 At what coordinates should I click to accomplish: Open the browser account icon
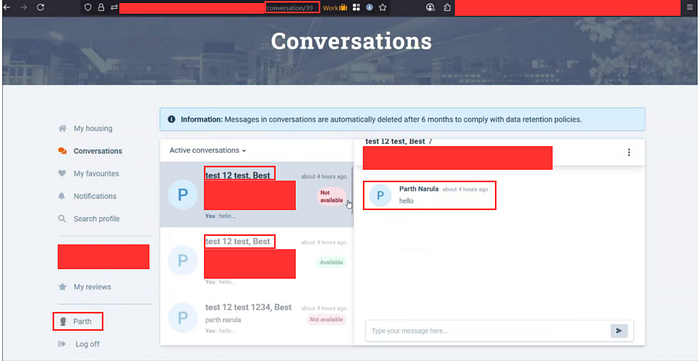[x=430, y=8]
